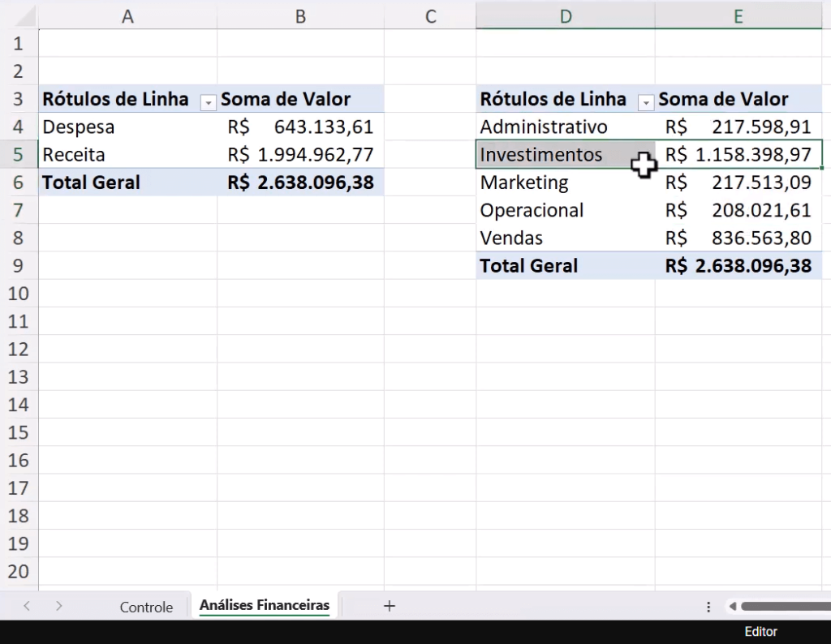Open filter dropdown in column A Rótulos de Linha
The height and width of the screenshot is (644, 831).
(x=209, y=102)
